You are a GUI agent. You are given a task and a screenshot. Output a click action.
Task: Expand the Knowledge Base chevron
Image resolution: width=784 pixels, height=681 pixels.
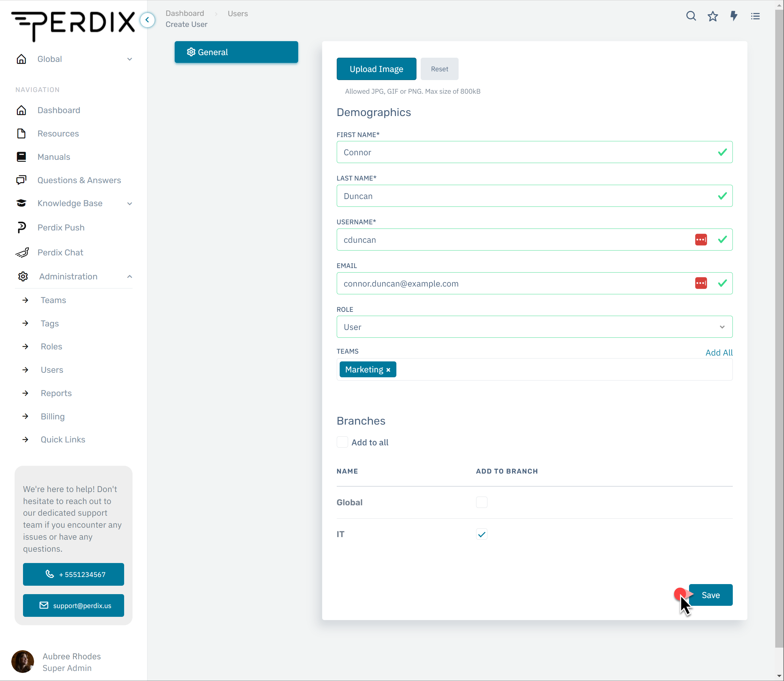130,204
